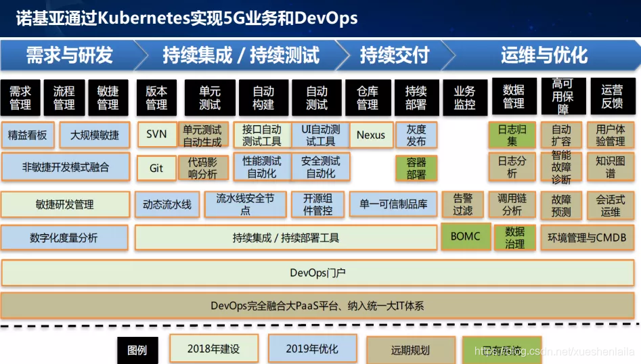
Task: Select the black 仓库管理 category box
Action: tap(368, 97)
